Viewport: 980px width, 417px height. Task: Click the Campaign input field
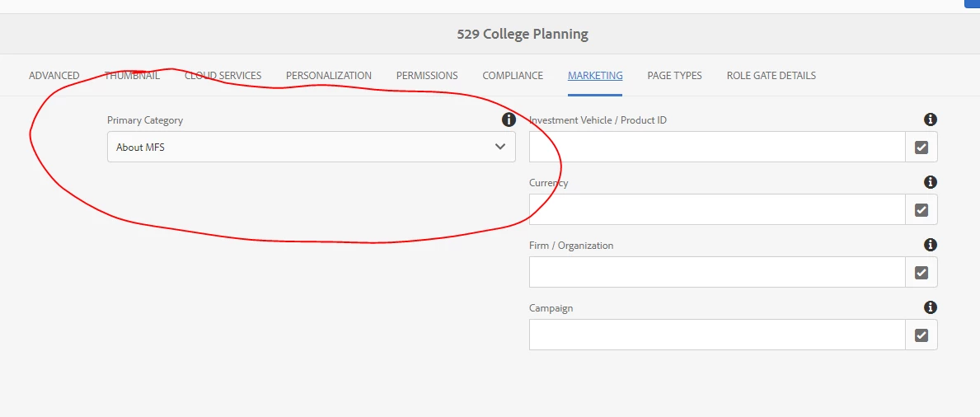(x=718, y=335)
